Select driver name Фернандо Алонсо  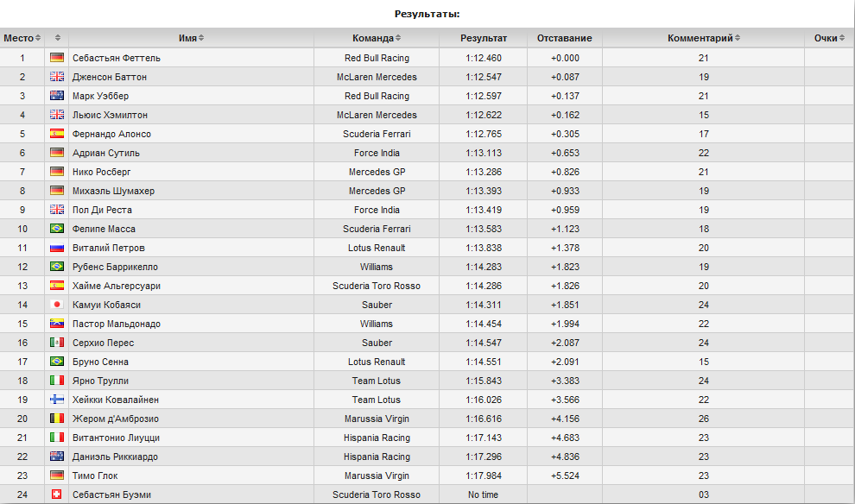pos(111,134)
